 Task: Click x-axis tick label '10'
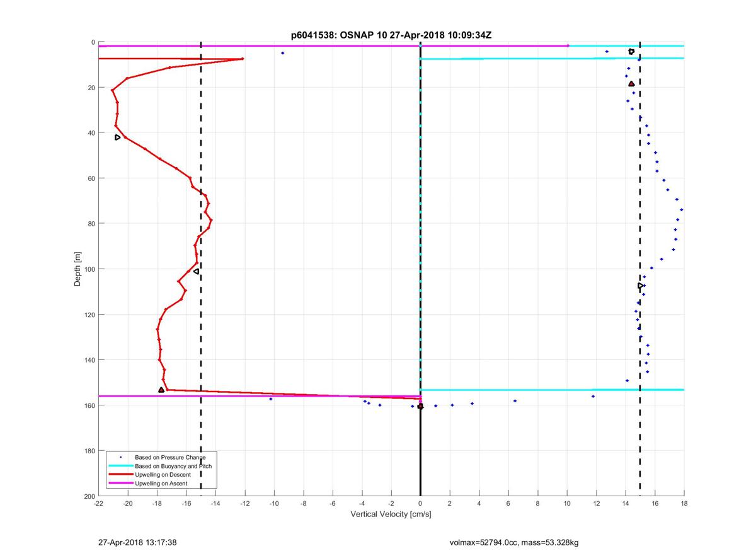(x=567, y=504)
